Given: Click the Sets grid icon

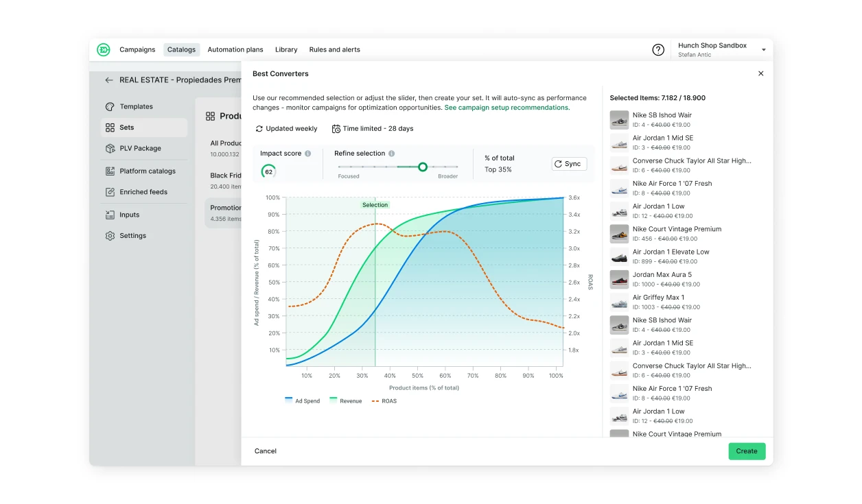Looking at the screenshot, I should pos(110,128).
